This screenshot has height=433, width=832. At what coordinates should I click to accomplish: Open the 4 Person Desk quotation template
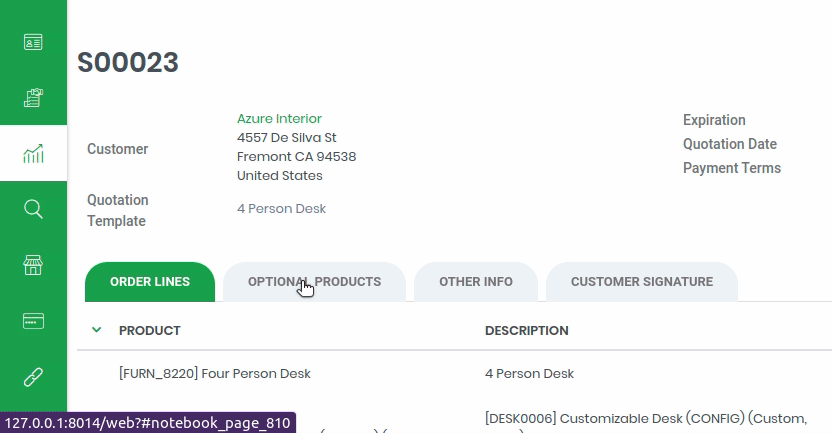281,209
